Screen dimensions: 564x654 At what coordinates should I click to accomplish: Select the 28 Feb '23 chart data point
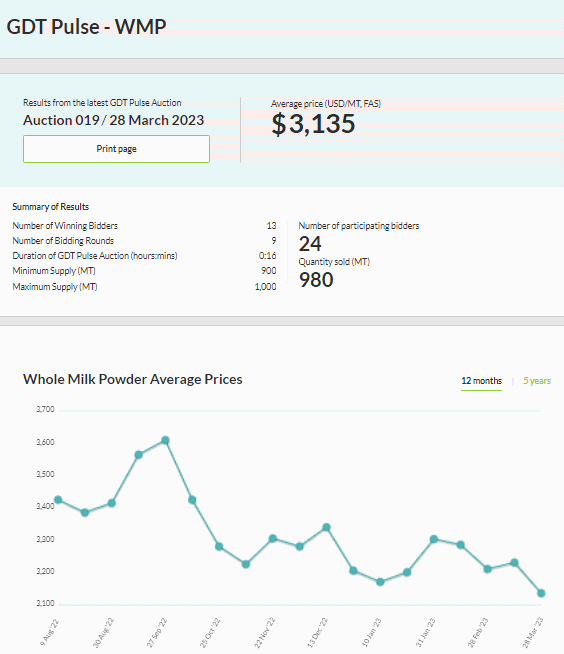(x=487, y=569)
